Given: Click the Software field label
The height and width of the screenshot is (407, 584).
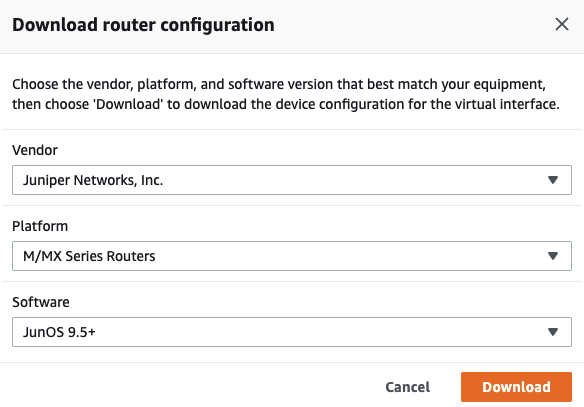Looking at the screenshot, I should (41, 302).
